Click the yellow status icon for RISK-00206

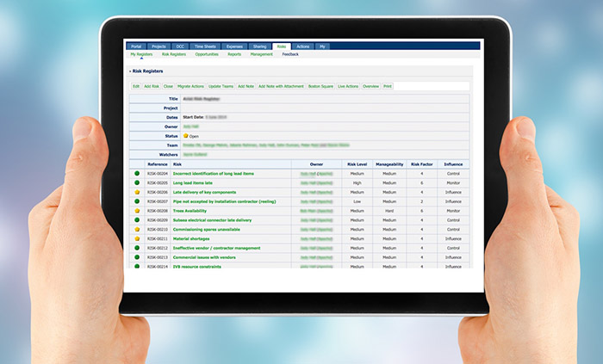[x=137, y=192]
